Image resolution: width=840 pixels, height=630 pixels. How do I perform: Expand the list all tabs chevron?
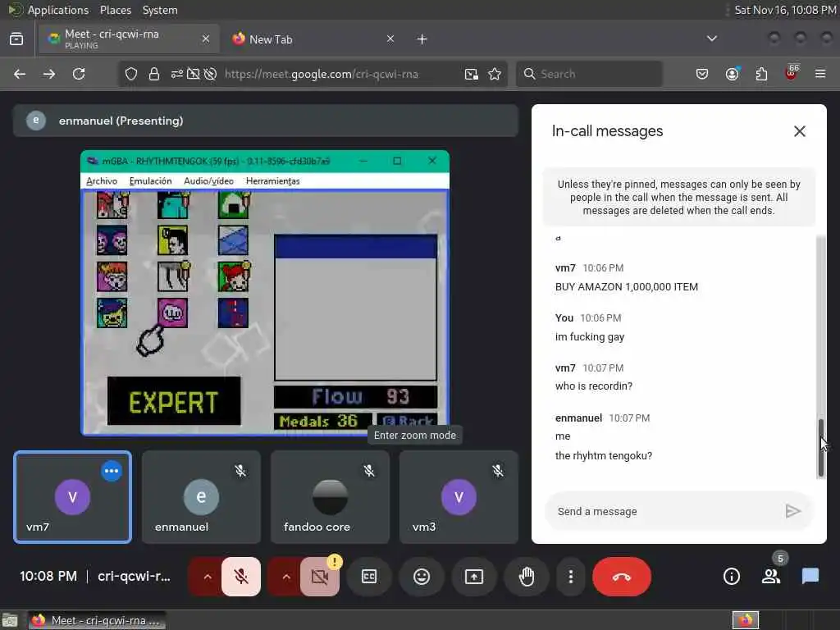point(712,39)
